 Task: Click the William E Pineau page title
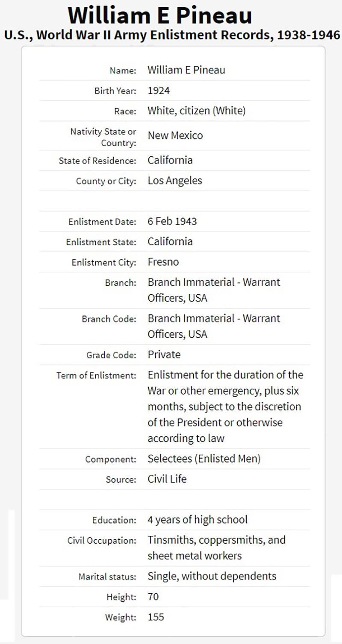159,16
